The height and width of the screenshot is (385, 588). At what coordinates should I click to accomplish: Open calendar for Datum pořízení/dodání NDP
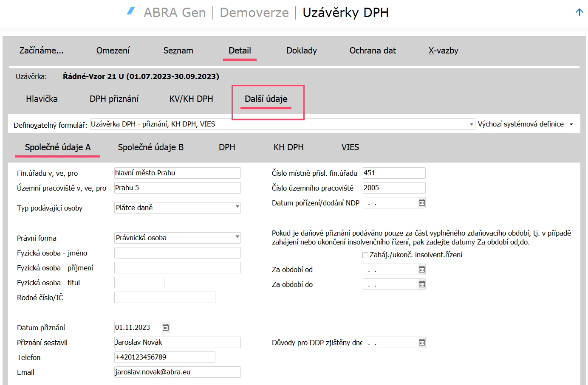point(421,203)
